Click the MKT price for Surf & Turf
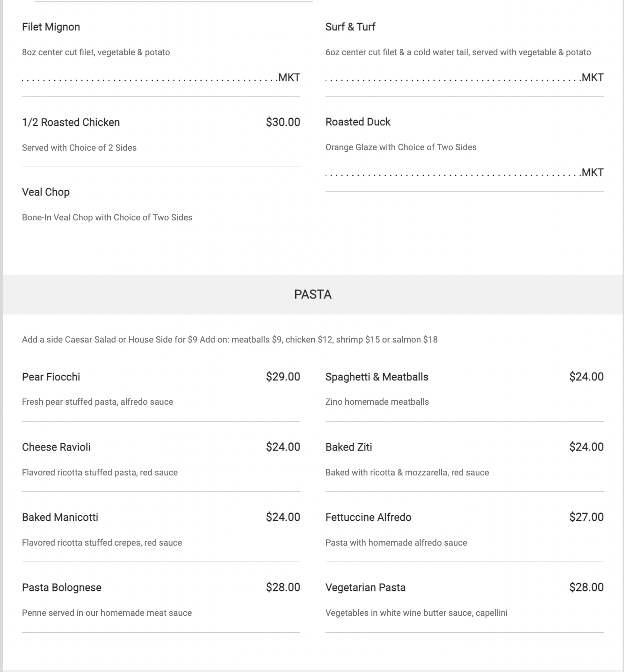 592,78
